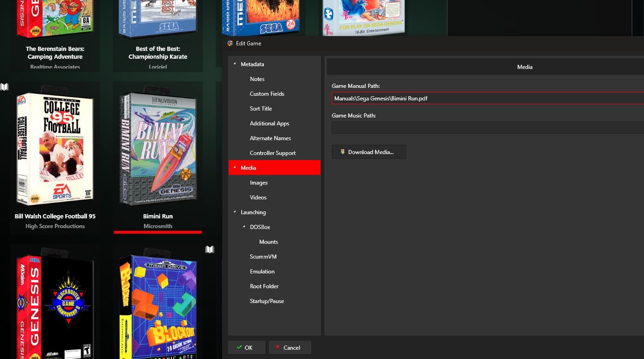Click the empty Game Music Path field

[488, 128]
